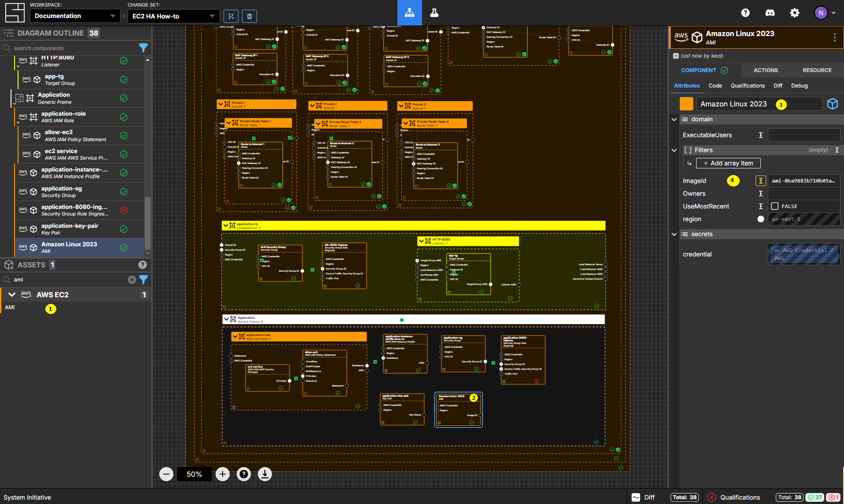Click Add array item button
844x504 pixels.
click(728, 163)
